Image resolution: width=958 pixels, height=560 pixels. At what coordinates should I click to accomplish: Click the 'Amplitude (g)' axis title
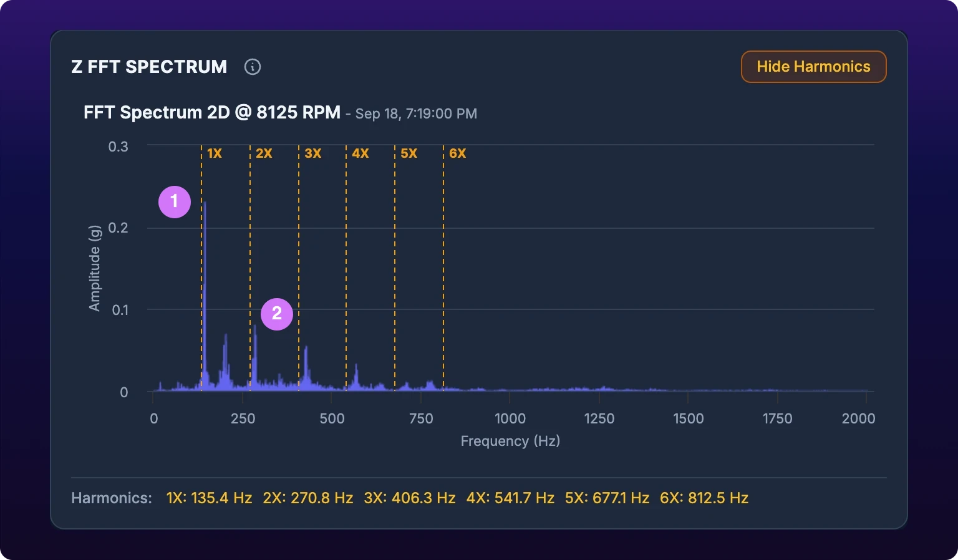pos(94,268)
